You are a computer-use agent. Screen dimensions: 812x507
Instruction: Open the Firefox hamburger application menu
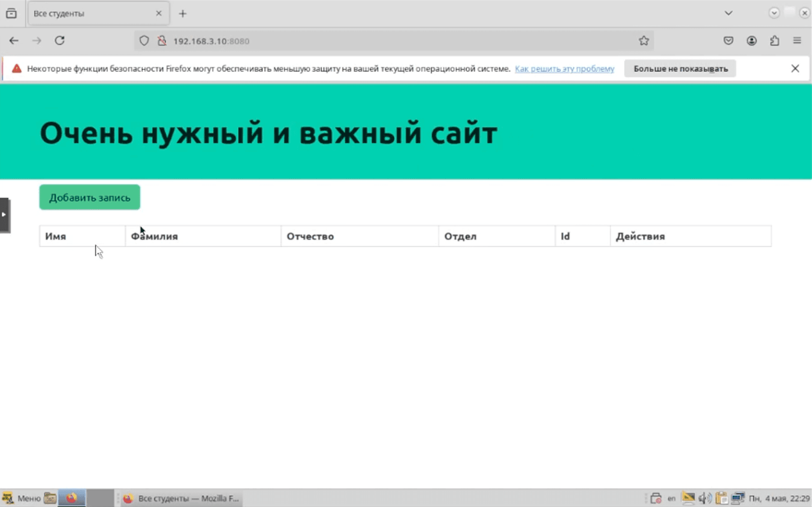click(797, 41)
